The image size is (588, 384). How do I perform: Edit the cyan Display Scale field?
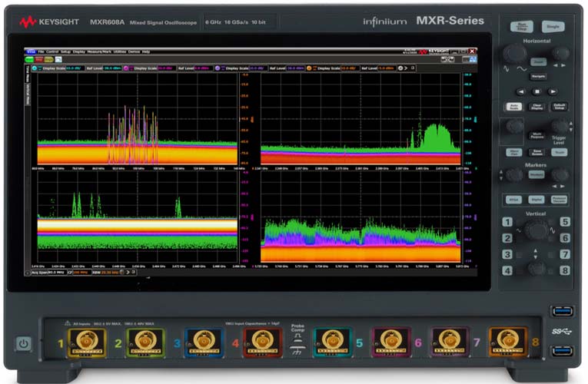click(75, 68)
